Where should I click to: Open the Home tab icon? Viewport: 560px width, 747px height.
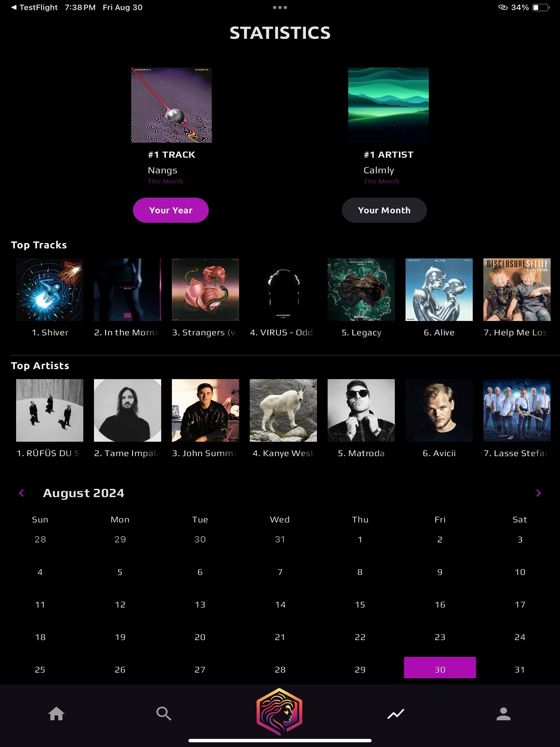[56, 714]
